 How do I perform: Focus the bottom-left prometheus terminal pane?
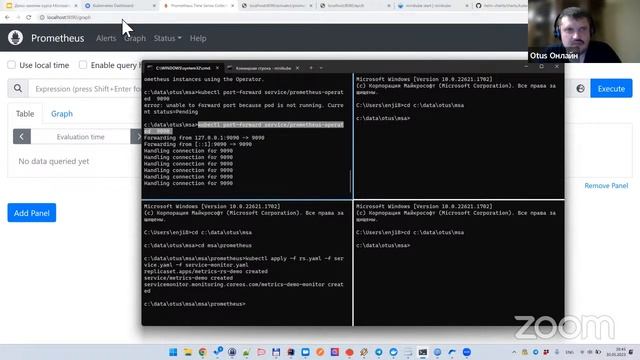247,263
